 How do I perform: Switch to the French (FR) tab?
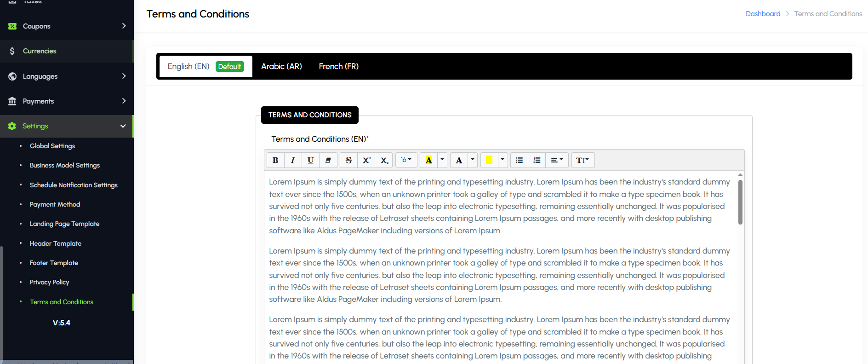pyautogui.click(x=338, y=66)
